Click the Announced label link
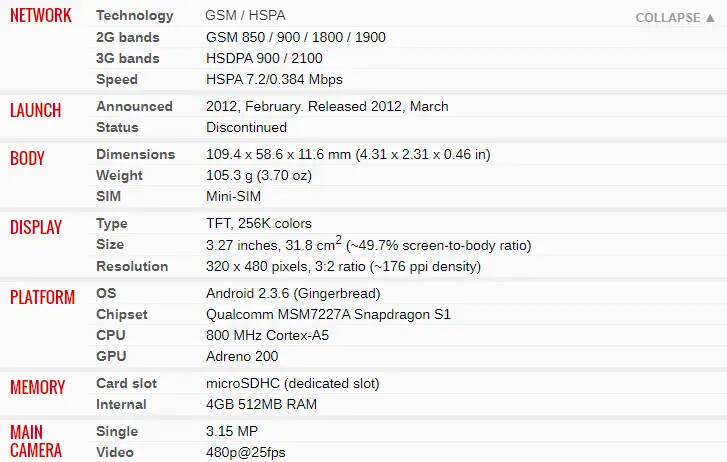 [134, 106]
